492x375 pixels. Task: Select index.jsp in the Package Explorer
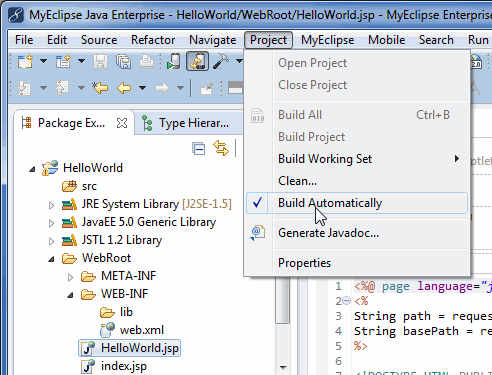pyautogui.click(x=124, y=366)
